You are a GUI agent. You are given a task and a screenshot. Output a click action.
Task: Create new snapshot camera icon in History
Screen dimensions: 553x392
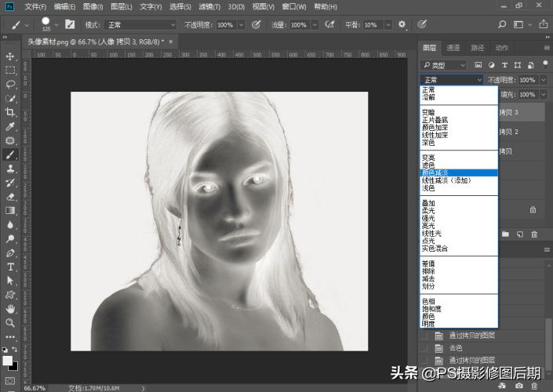(x=518, y=386)
